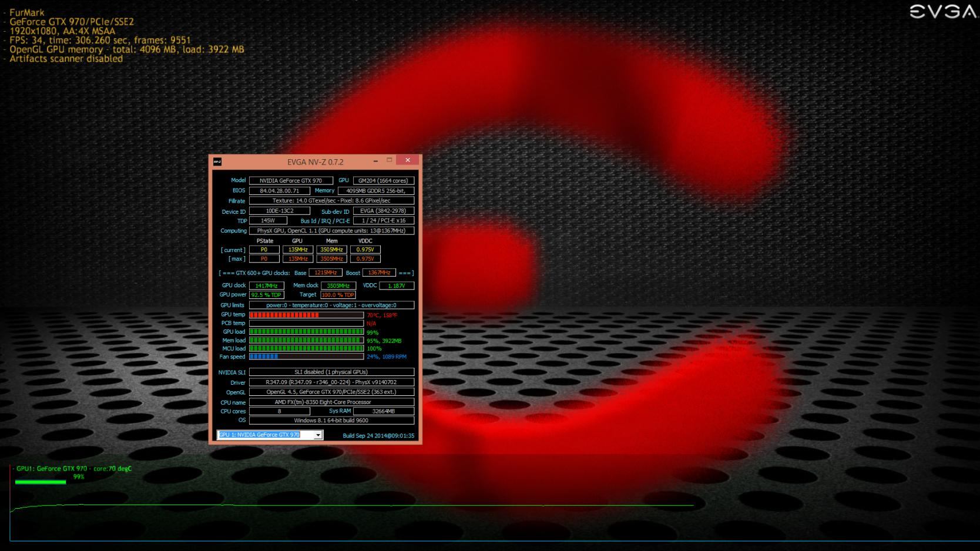This screenshot has height=551, width=980.
Task: Click the green GPU load bar
Action: [x=306, y=332]
